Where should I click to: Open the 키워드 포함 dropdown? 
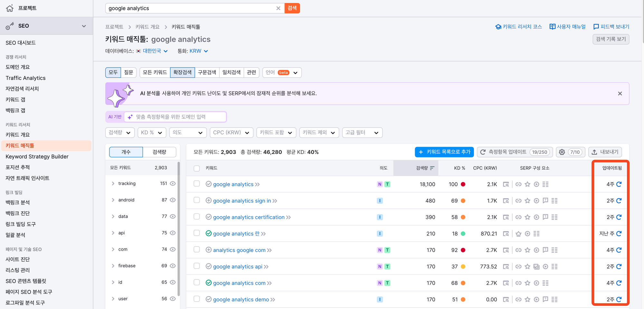tap(276, 132)
